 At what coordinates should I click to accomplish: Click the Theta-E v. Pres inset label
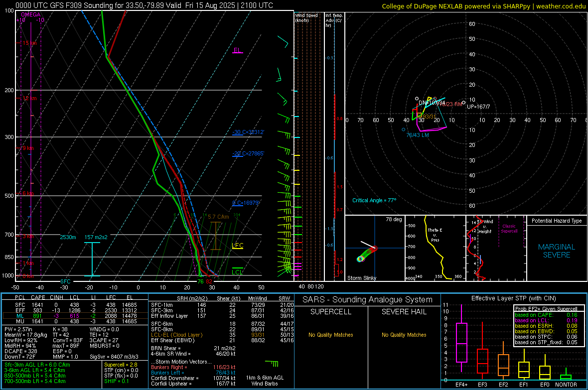tap(435, 235)
